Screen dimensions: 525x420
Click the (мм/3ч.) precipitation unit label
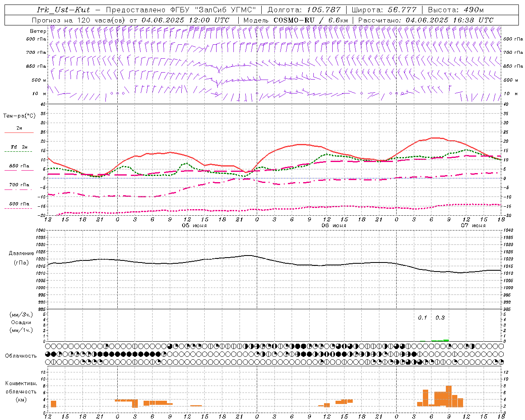[21, 315]
